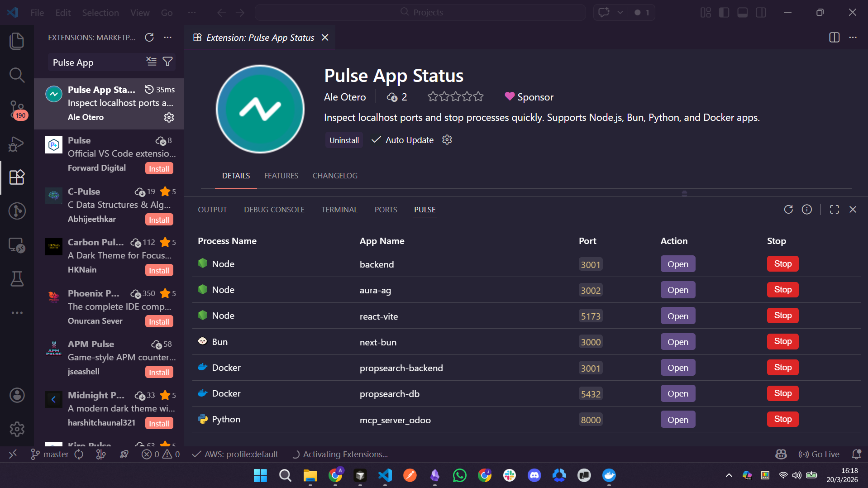The image size is (868, 488).
Task: Refresh the extensions marketplace list
Action: [x=149, y=38]
